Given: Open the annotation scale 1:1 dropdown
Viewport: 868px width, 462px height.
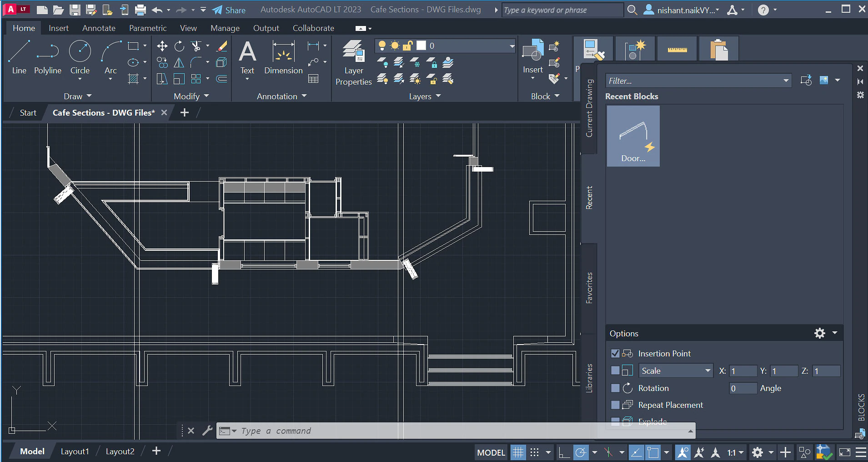Looking at the screenshot, I should (740, 452).
